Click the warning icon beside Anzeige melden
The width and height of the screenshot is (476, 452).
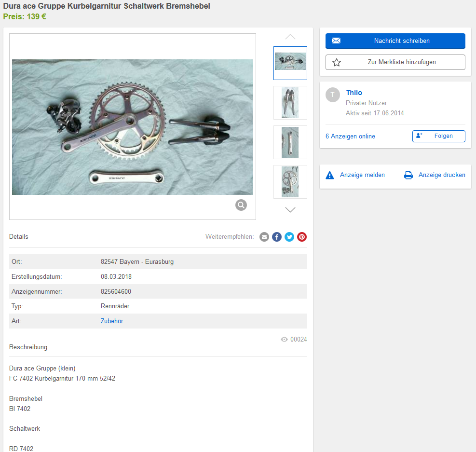click(x=330, y=175)
